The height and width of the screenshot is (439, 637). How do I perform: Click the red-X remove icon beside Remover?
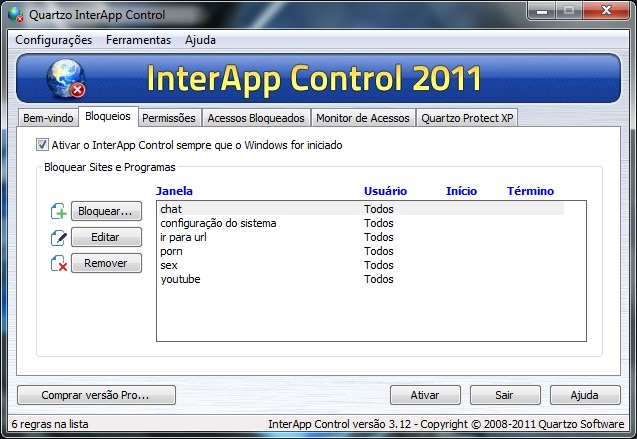(x=59, y=264)
